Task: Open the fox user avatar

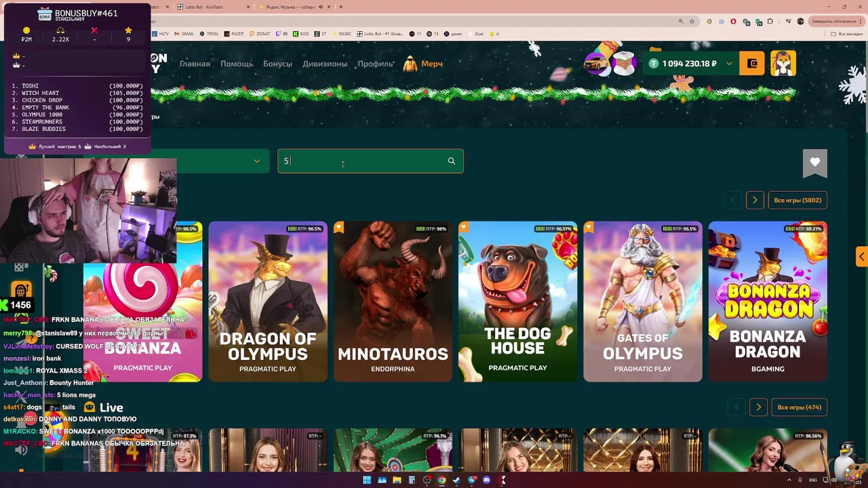Action: 783,64
